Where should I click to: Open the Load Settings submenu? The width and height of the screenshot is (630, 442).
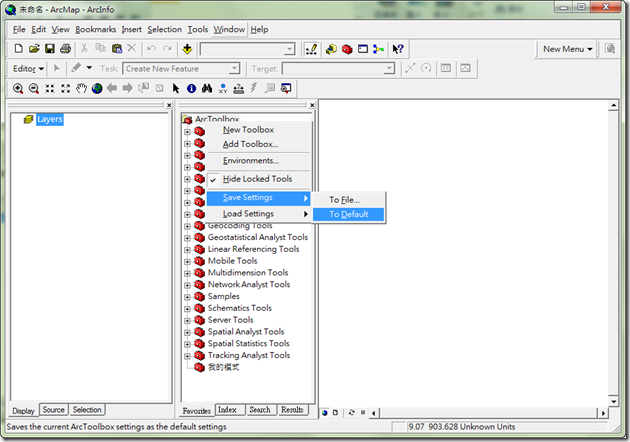click(x=258, y=214)
